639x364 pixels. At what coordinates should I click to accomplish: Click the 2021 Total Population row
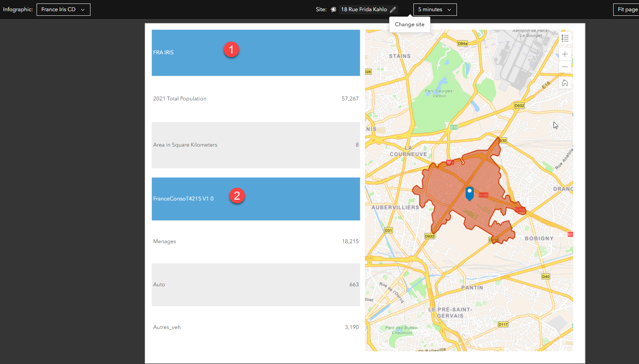tap(256, 99)
